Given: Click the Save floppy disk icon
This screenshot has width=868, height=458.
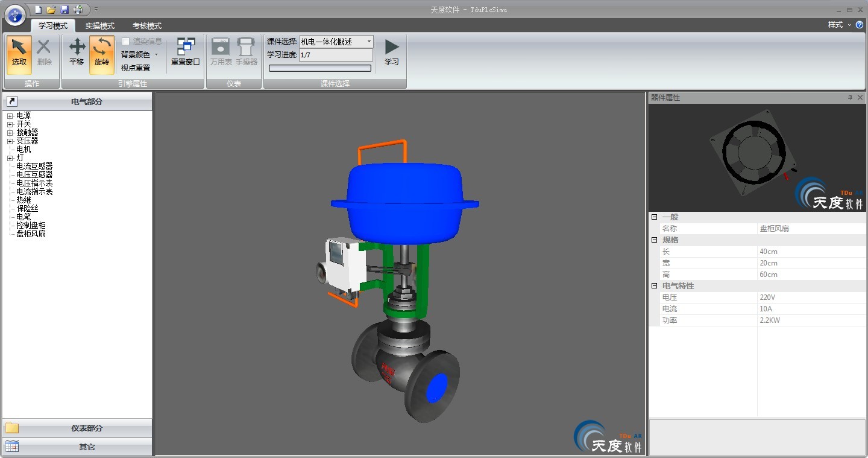Looking at the screenshot, I should [x=64, y=10].
